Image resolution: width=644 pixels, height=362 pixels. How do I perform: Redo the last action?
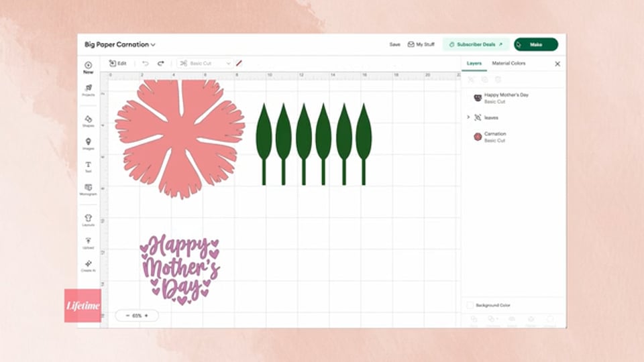(160, 63)
